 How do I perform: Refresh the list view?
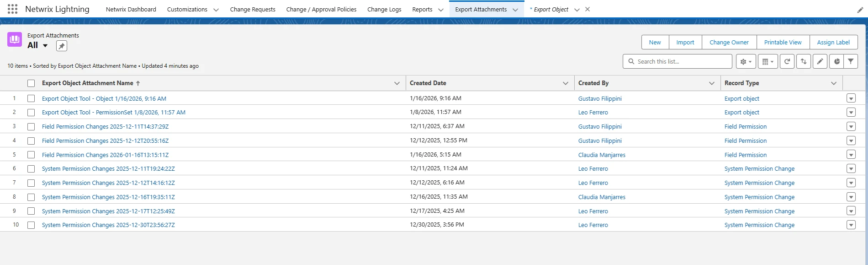coord(787,61)
